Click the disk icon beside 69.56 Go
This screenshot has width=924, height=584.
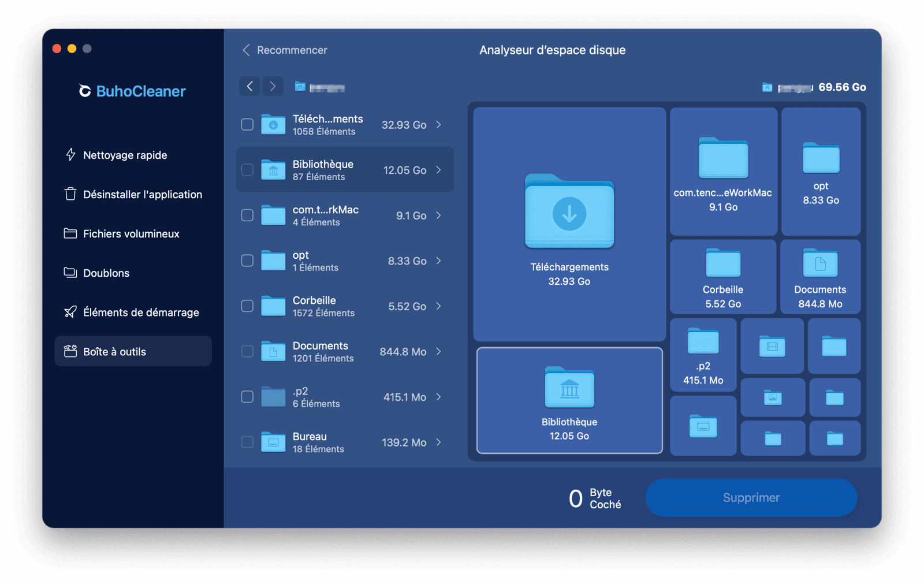[x=767, y=87]
